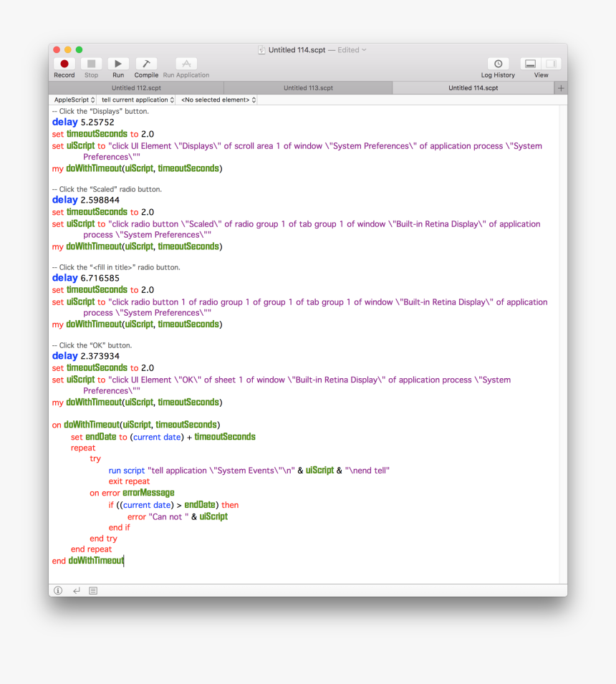Open the AppleScript language dropdown
This screenshot has width=616, height=684.
tap(72, 100)
